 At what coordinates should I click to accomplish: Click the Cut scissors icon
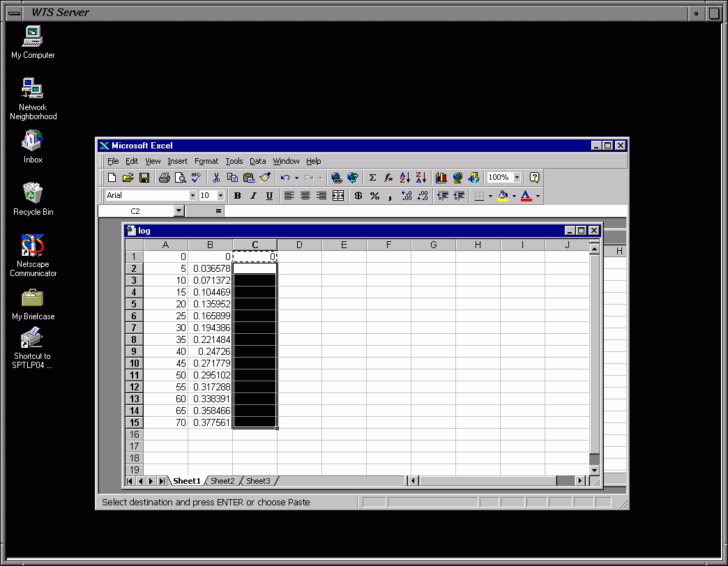click(x=217, y=178)
